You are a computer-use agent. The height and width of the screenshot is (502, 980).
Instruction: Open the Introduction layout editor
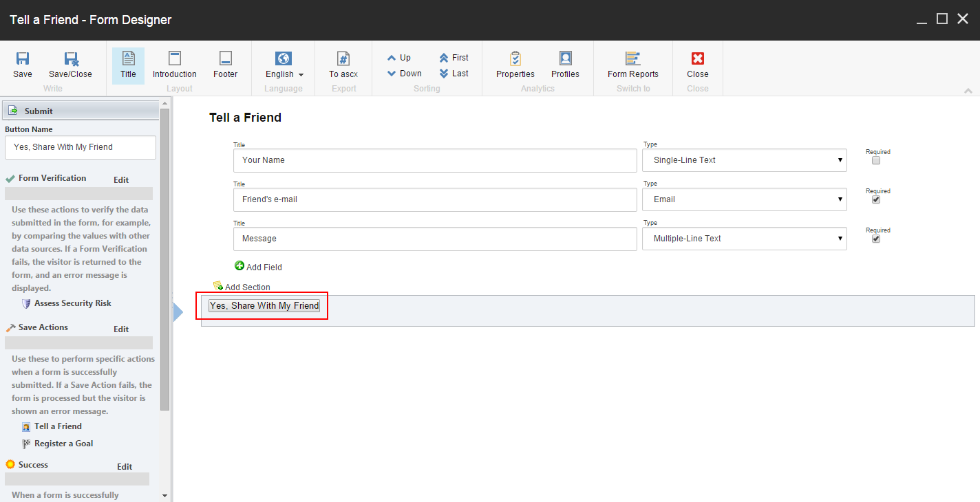[174, 65]
